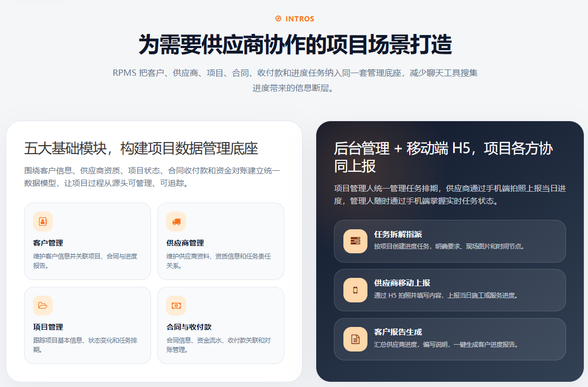Click the 客户管理 card title
The image size is (588, 387).
click(48, 243)
